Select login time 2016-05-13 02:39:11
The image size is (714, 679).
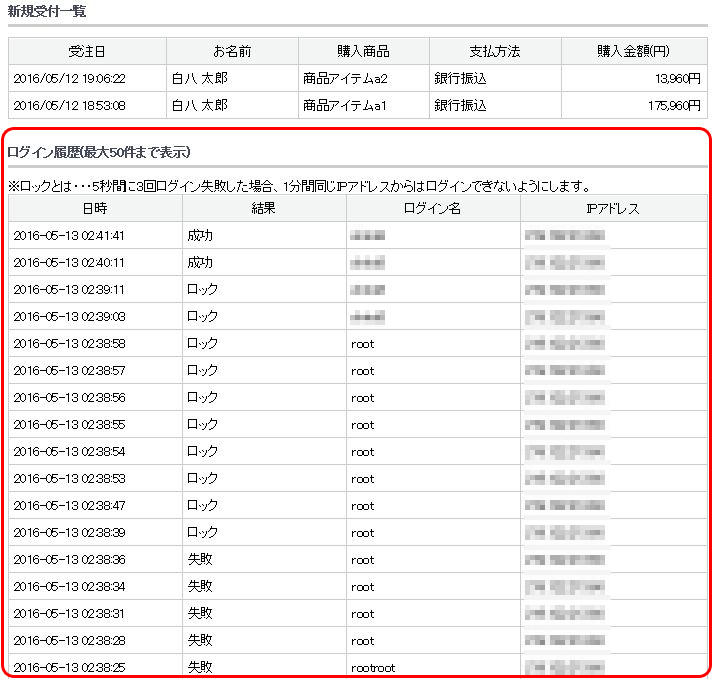[x=69, y=290]
